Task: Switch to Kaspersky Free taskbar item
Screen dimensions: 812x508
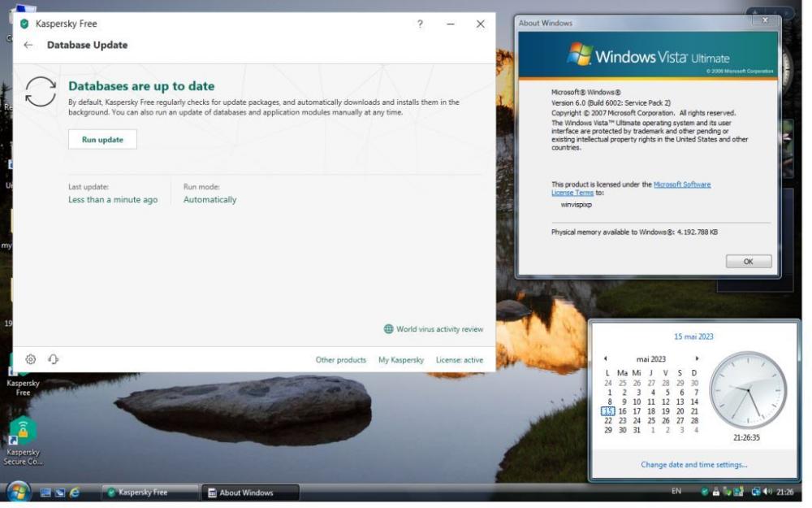Action: [x=150, y=493]
